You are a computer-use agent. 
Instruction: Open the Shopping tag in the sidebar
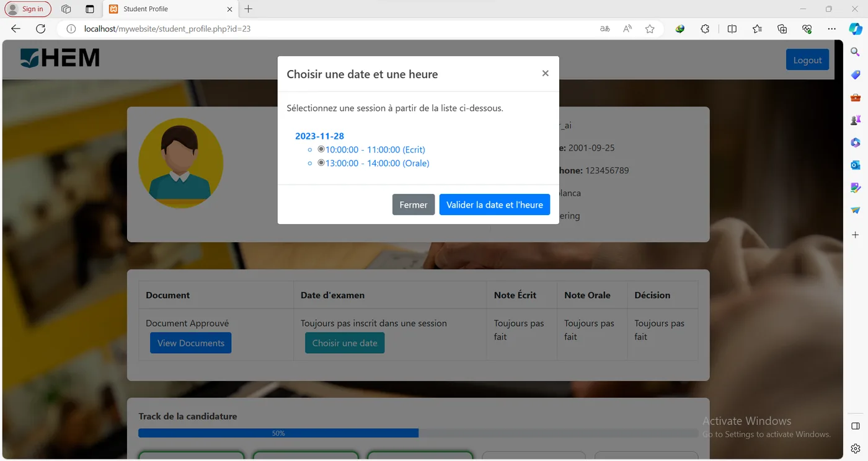pos(856,74)
